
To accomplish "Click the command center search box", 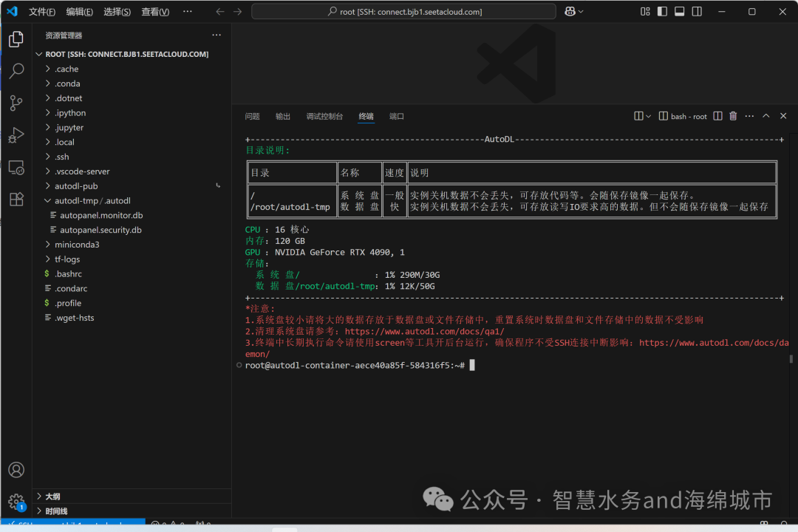I will click(x=403, y=11).
